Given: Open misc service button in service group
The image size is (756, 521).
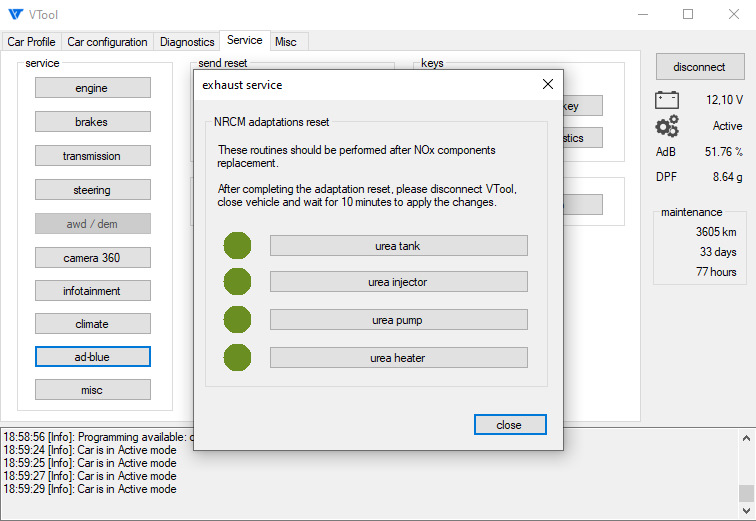Looking at the screenshot, I should tap(93, 390).
